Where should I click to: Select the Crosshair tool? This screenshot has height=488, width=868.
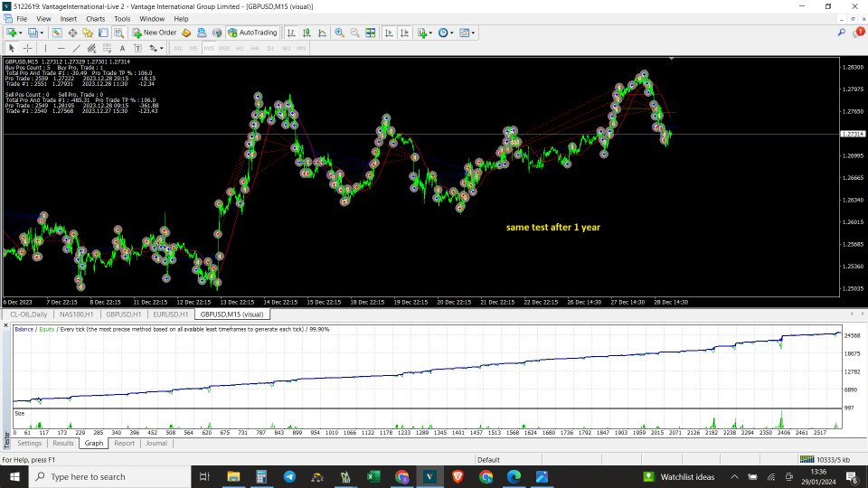28,48
